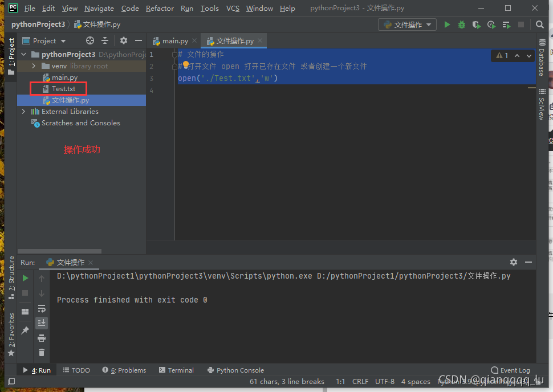
Task: Toggle the Favorites side tab
Action: tap(11, 334)
